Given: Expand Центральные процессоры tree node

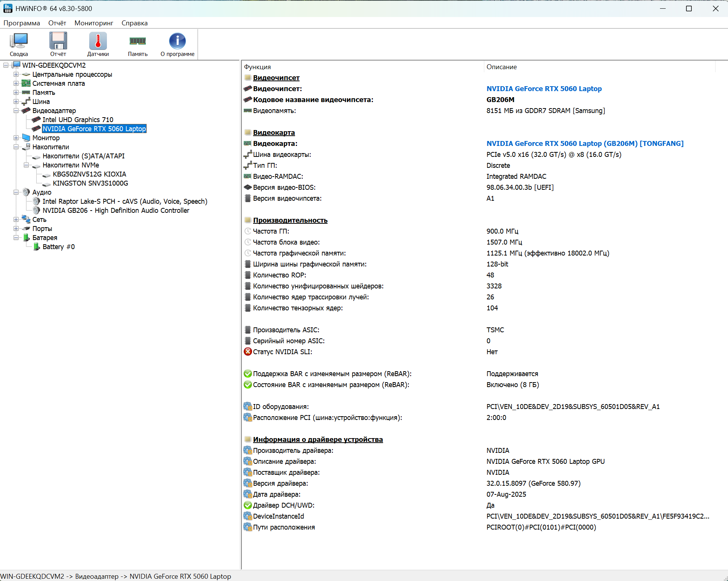Looking at the screenshot, I should pyautogui.click(x=16, y=74).
